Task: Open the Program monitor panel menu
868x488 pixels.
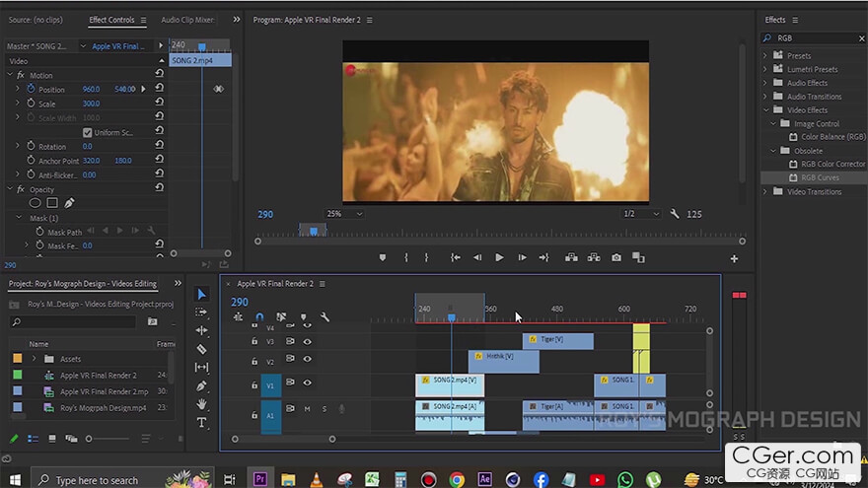Action: [x=369, y=20]
